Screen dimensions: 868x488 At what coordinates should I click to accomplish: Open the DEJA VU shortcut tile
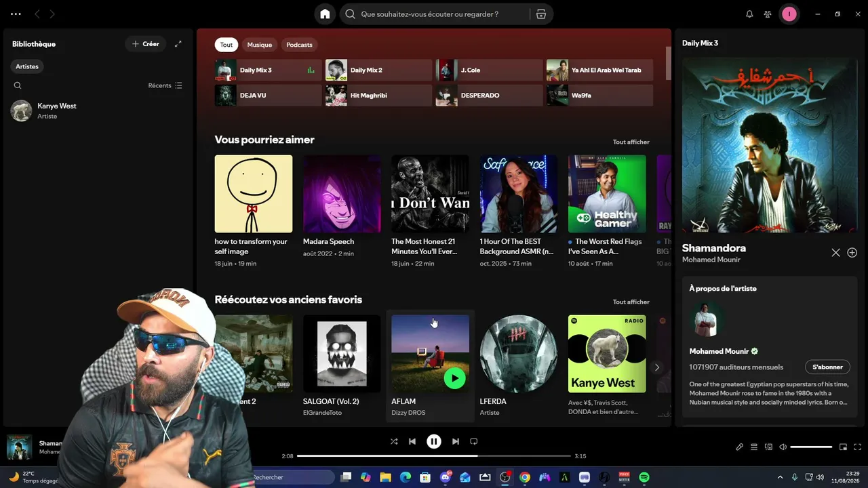tap(269, 96)
